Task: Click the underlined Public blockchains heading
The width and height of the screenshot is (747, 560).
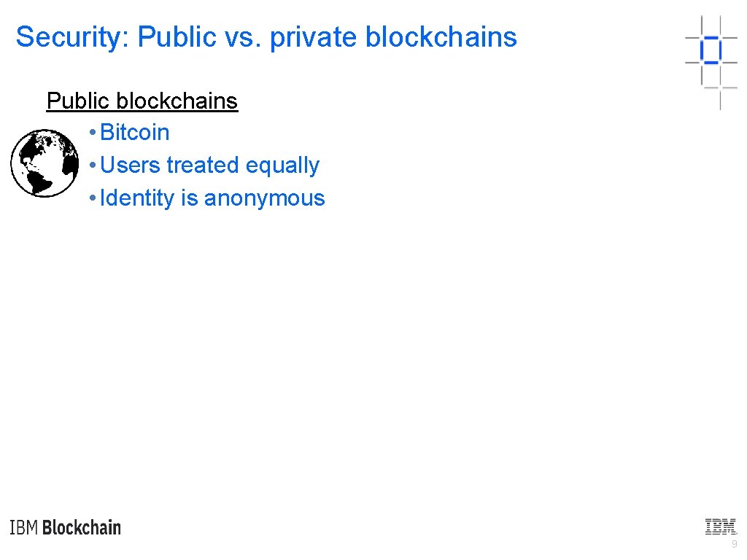Action: [x=142, y=101]
